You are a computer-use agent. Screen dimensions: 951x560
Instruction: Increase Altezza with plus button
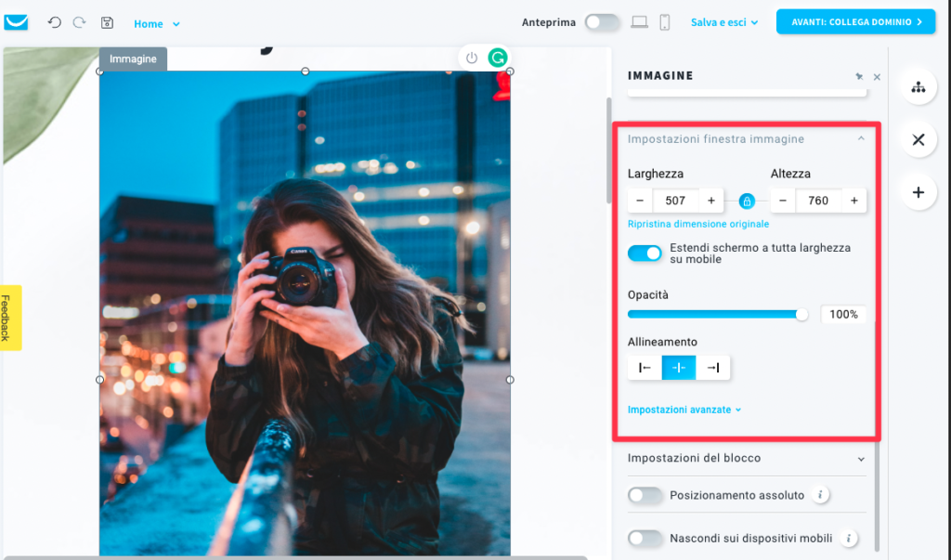(x=854, y=201)
